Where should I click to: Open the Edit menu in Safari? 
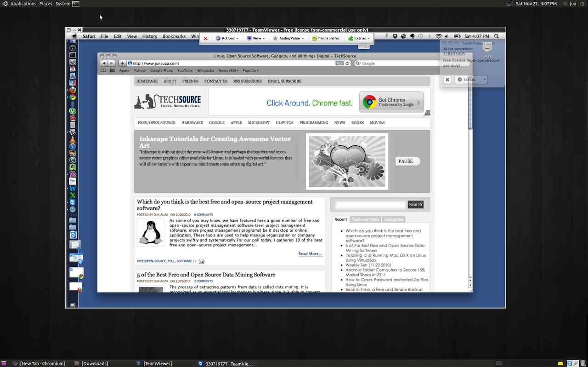(x=118, y=36)
